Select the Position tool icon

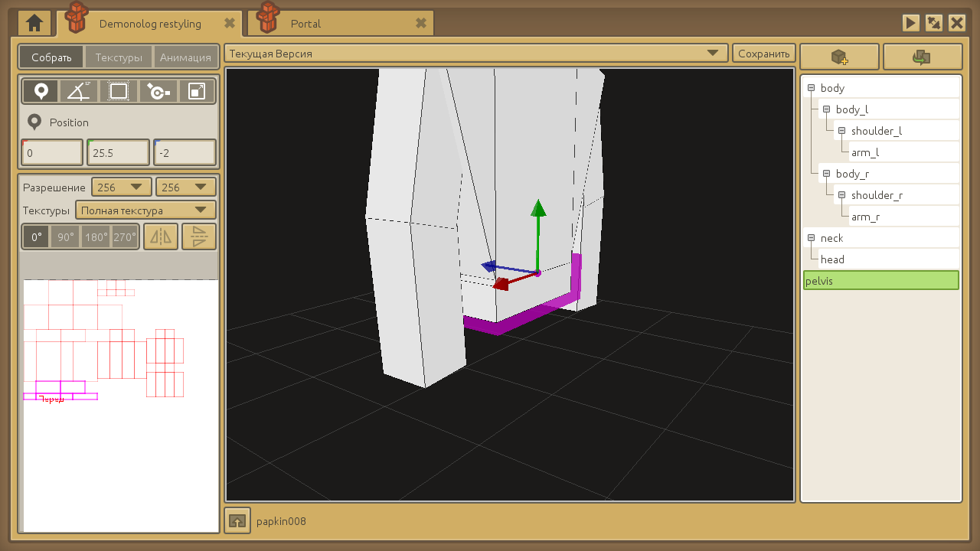pyautogui.click(x=41, y=92)
